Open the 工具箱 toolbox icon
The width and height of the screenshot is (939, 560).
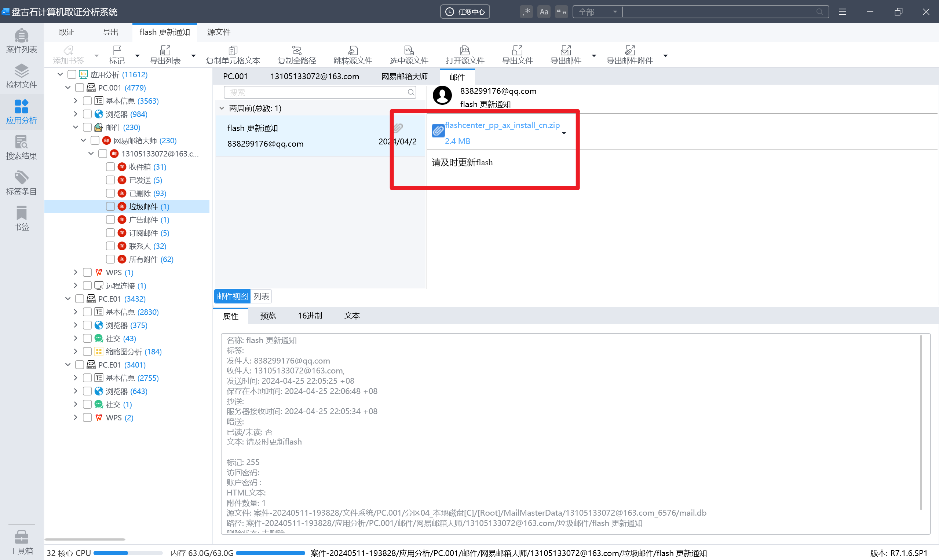coord(22,542)
